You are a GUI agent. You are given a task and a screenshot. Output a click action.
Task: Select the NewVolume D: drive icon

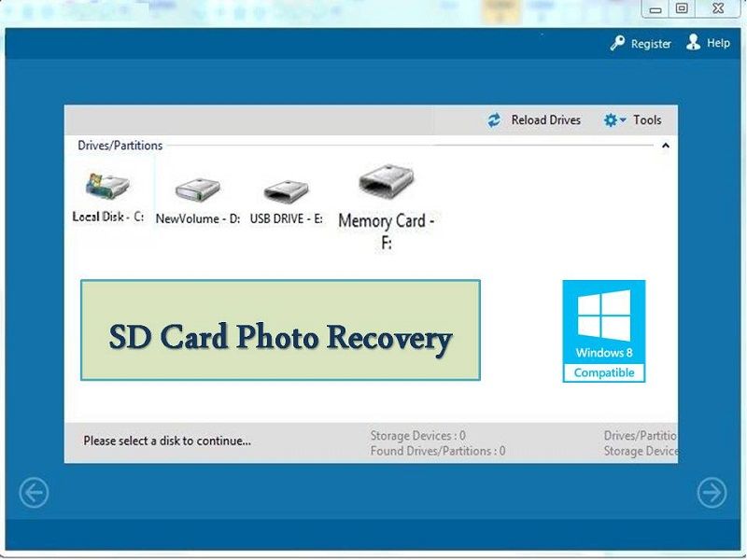(197, 189)
